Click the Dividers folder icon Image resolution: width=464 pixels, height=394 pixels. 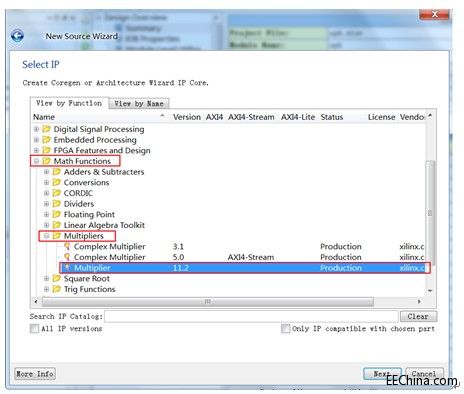tap(57, 204)
